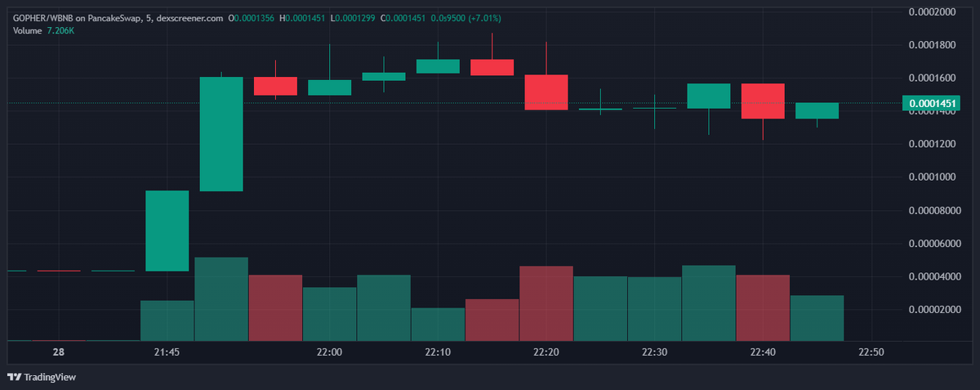
Task: Click the Volume 7.206K indicator label
Action: pos(42,30)
